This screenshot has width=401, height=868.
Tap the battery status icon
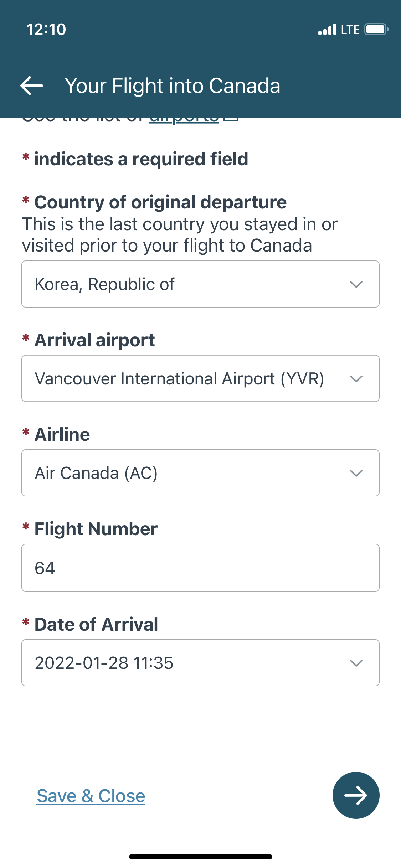point(376,29)
